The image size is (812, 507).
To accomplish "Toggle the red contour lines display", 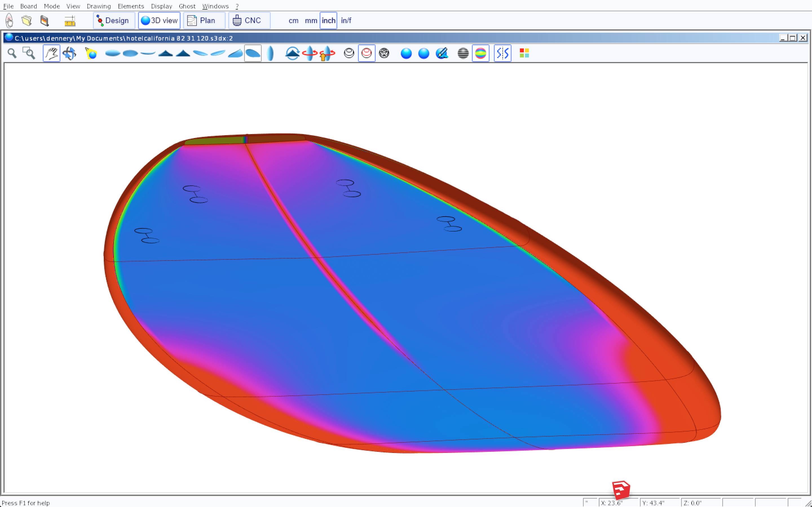I will click(367, 53).
